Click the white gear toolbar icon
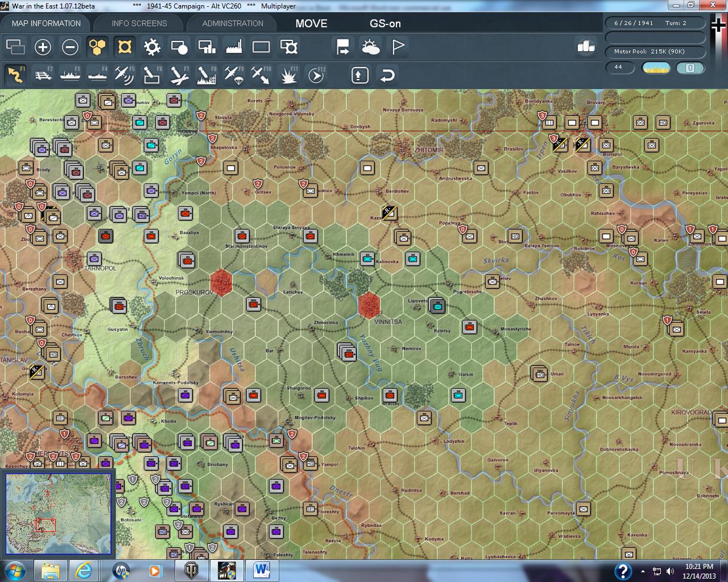The height and width of the screenshot is (582, 728). click(x=152, y=47)
